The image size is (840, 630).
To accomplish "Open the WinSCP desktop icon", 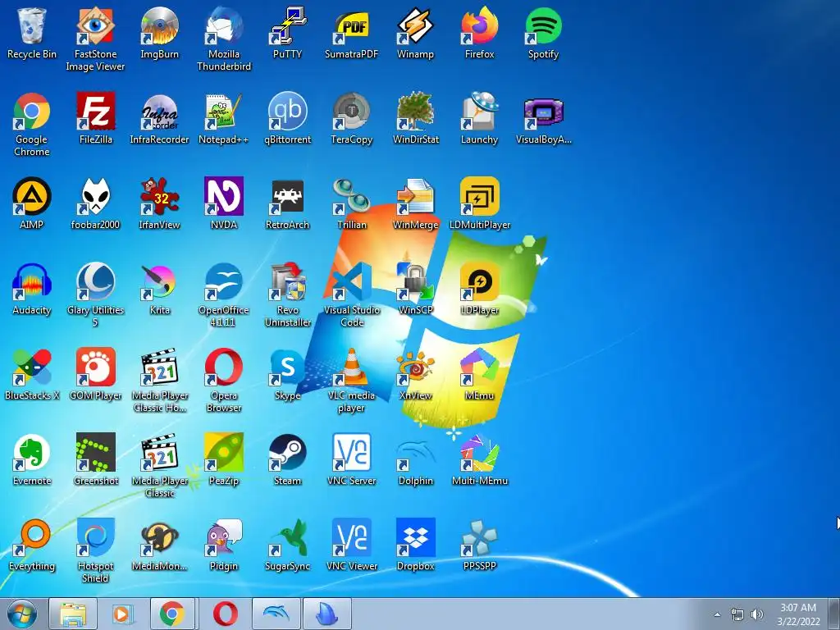I will tap(416, 282).
